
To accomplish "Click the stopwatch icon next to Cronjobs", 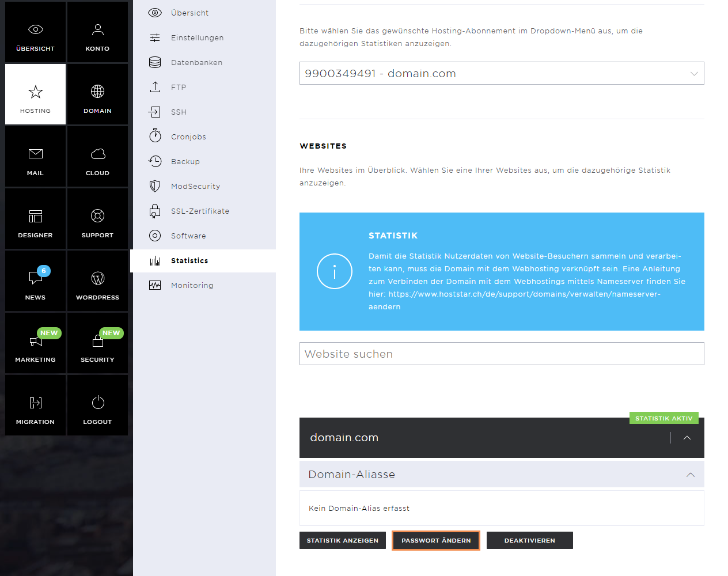I will point(155,136).
